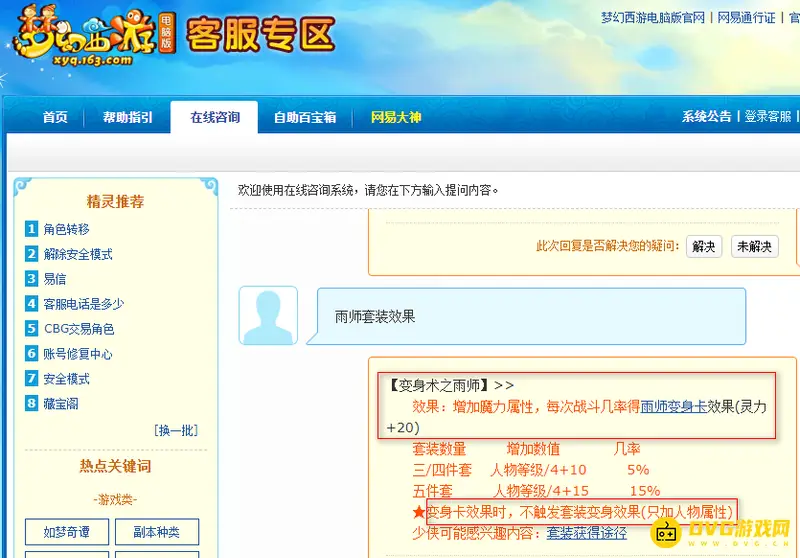Open recommended item 账号修复中心
This screenshot has height=558, width=800.
[x=78, y=354]
